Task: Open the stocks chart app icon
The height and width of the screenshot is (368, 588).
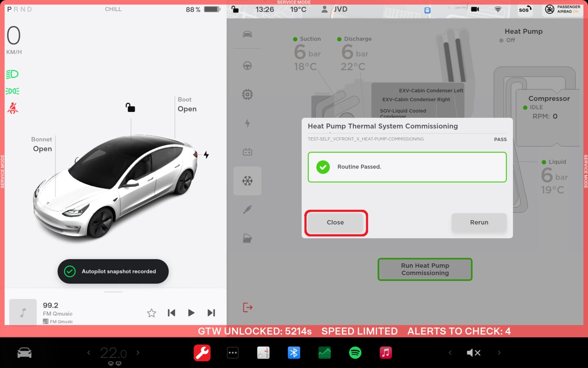Action: 325,352
